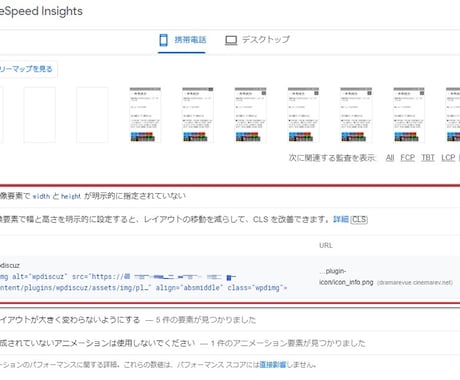460x380 pixels.
Task: Click the mobile phone icon
Action: click(x=163, y=40)
